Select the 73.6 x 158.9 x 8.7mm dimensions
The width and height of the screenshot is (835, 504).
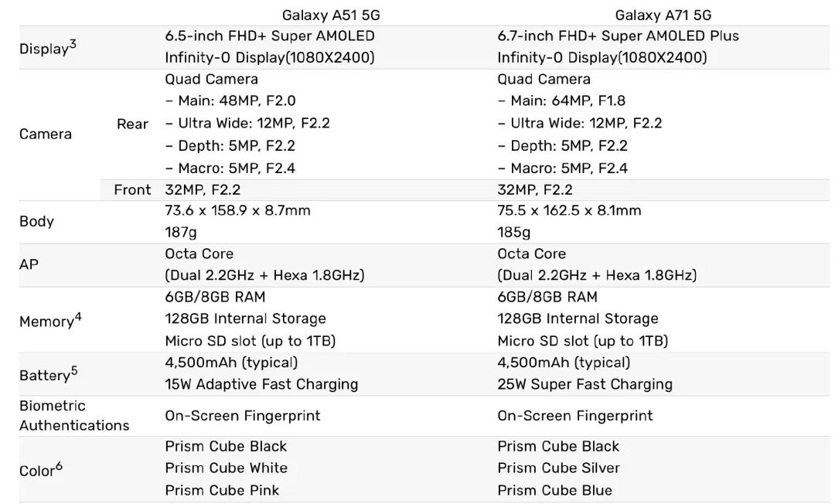coord(237,210)
